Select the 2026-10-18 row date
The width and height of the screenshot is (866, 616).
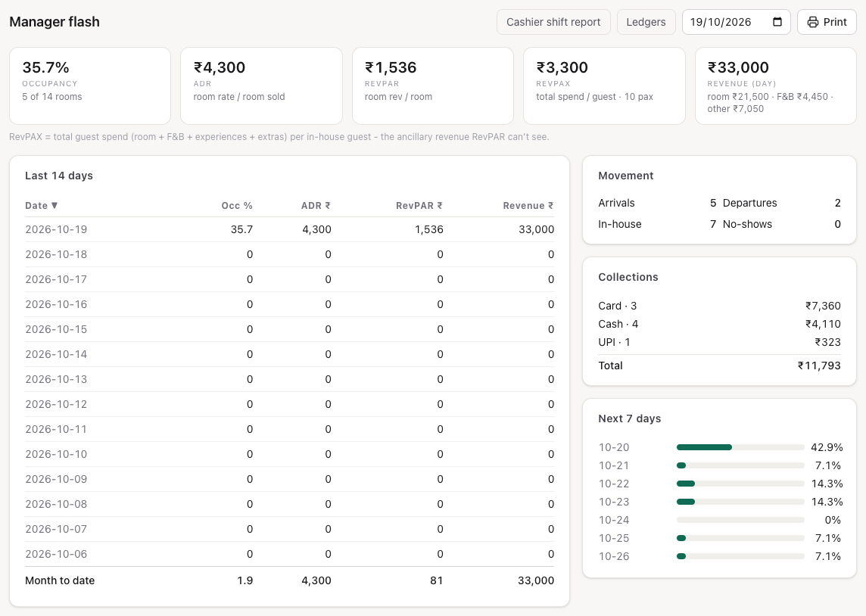pyautogui.click(x=56, y=254)
